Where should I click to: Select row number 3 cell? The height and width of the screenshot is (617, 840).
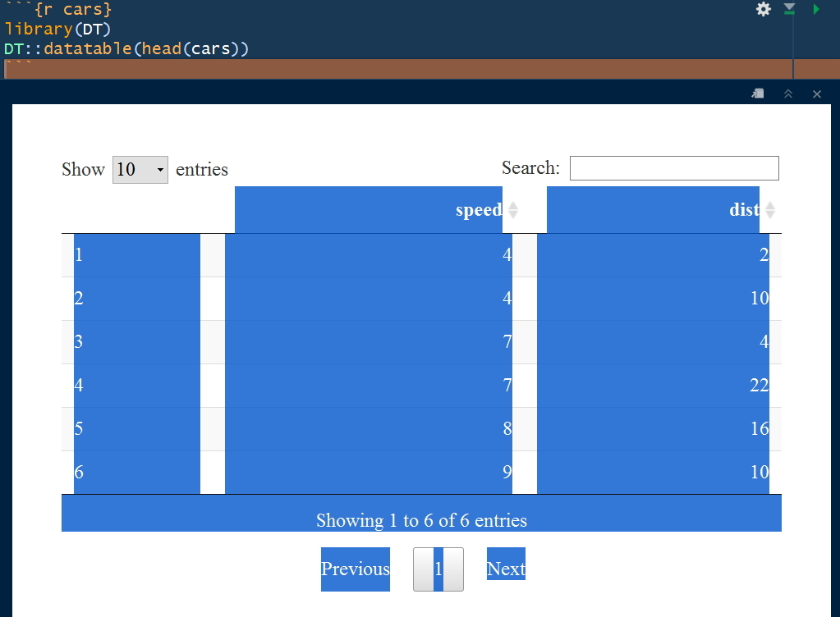[136, 342]
